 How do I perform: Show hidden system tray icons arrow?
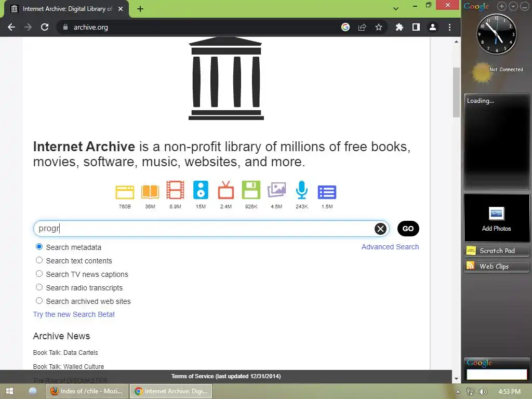(458, 392)
